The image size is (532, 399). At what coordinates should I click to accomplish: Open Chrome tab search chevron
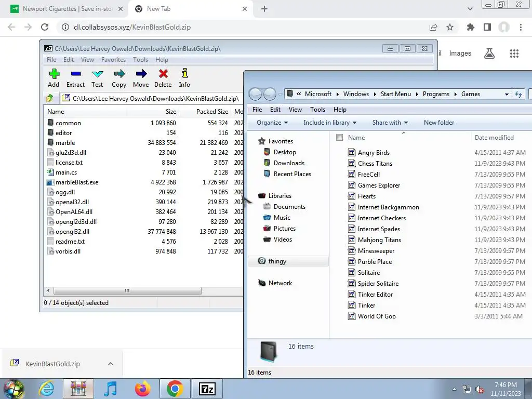[x=470, y=9]
